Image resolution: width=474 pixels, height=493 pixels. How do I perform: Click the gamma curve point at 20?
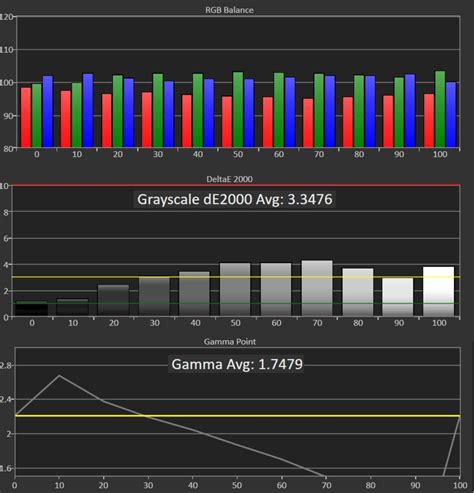click(104, 402)
